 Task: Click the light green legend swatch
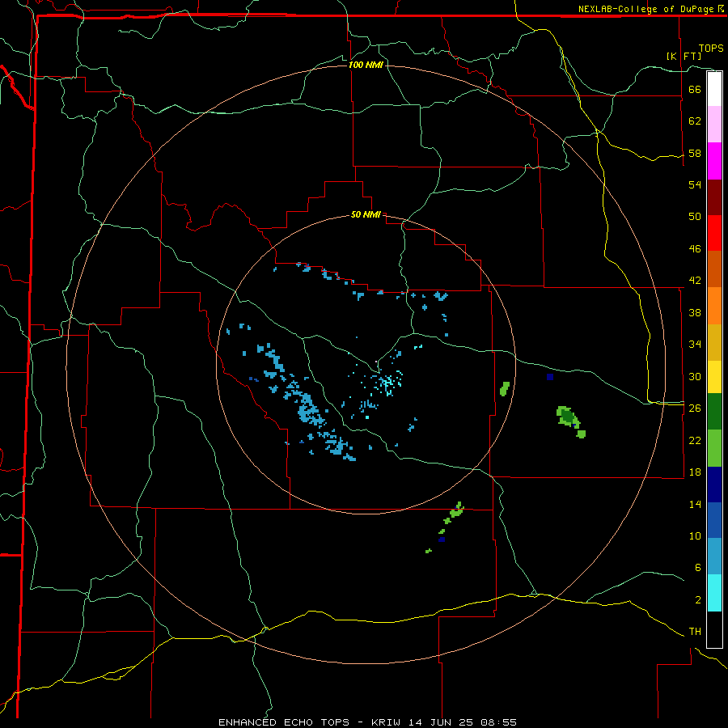(714, 448)
